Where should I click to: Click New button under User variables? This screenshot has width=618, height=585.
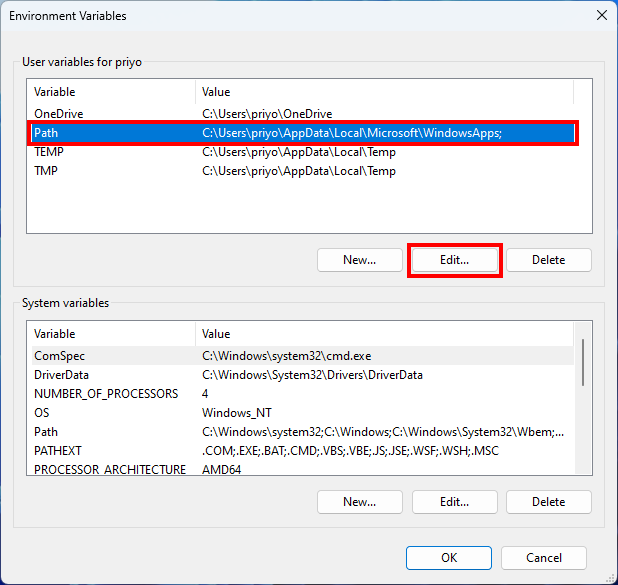(x=359, y=260)
